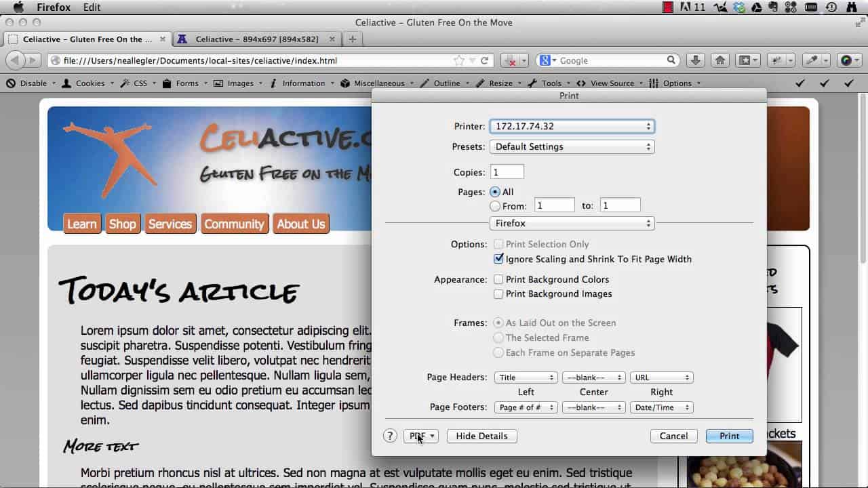This screenshot has width=868, height=488.
Task: Open a new tab with plus button
Action: pyautogui.click(x=352, y=39)
